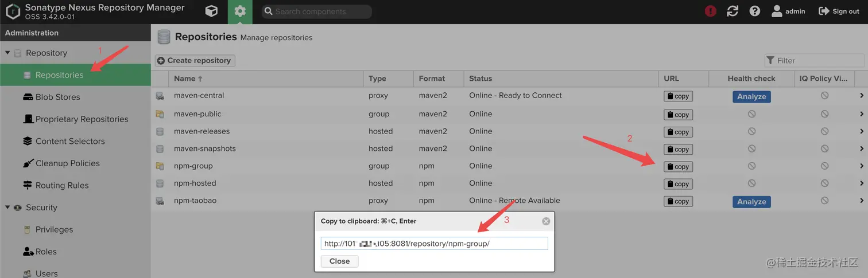Click the Health check column header
868x278 pixels.
[751, 79]
